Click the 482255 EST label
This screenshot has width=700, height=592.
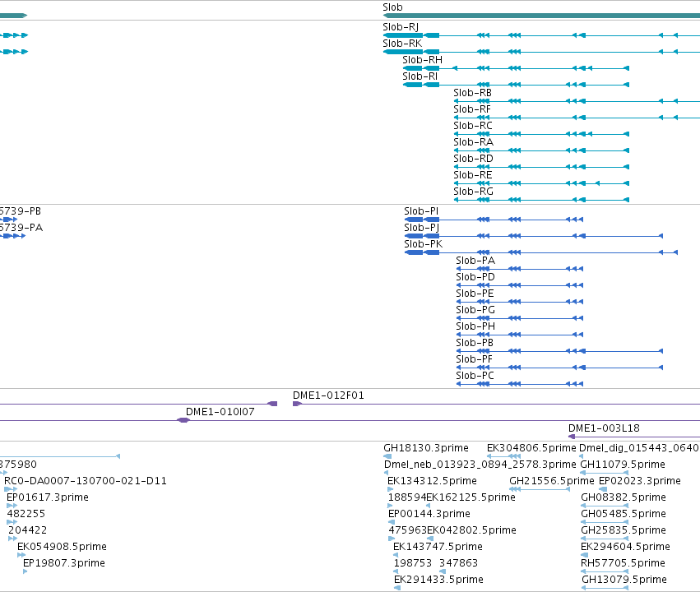pyautogui.click(x=26, y=515)
